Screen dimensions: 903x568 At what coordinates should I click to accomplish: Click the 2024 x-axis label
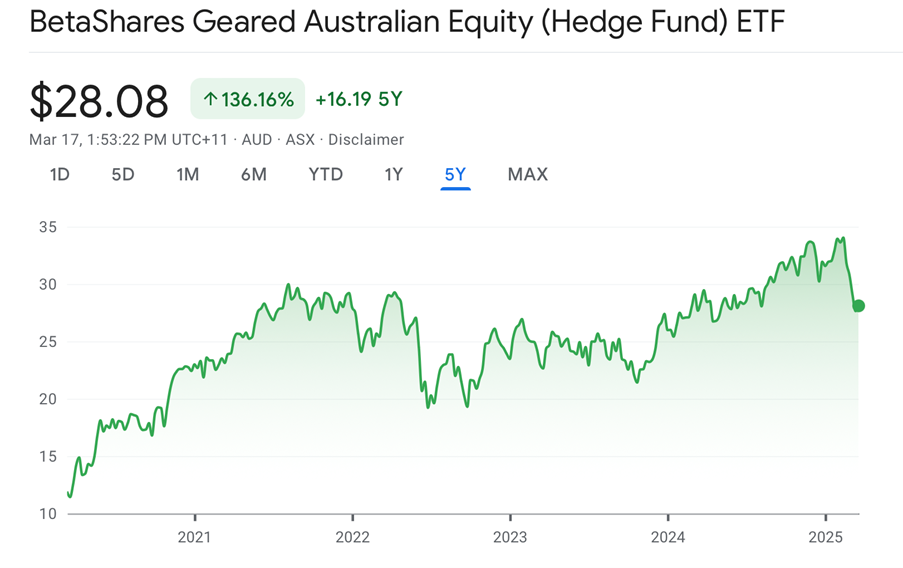(668, 537)
